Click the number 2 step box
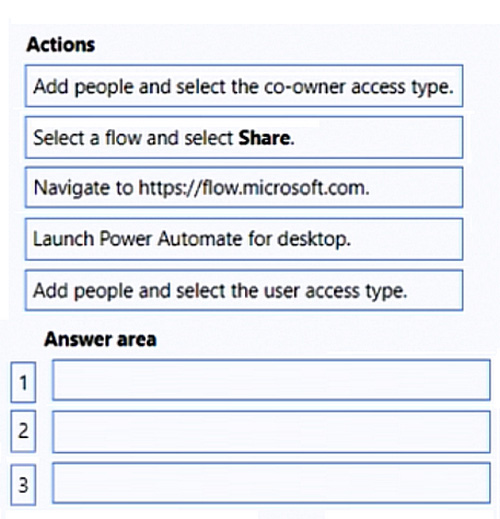The image size is (500, 519). 23,431
